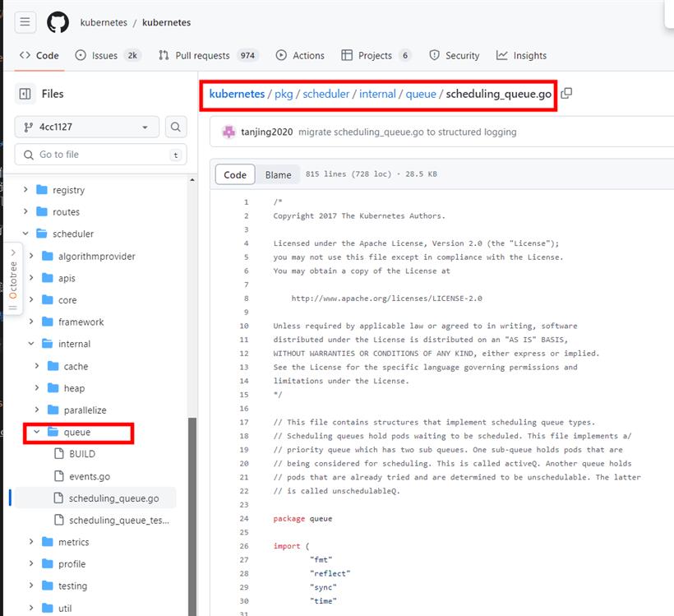Click the kubernetes repository name in header
Viewport: 674px width, 616px height.
tap(166, 22)
